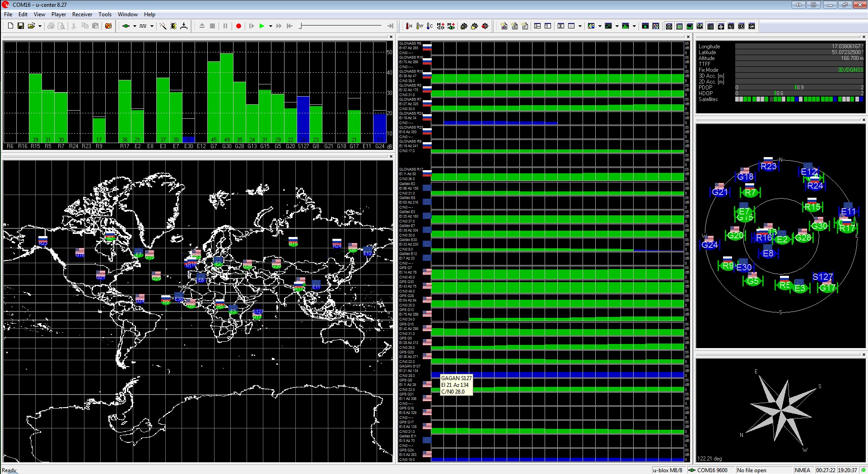Click the autobauding magic wand icon
Viewport: 868px width, 474px height.
[163, 26]
